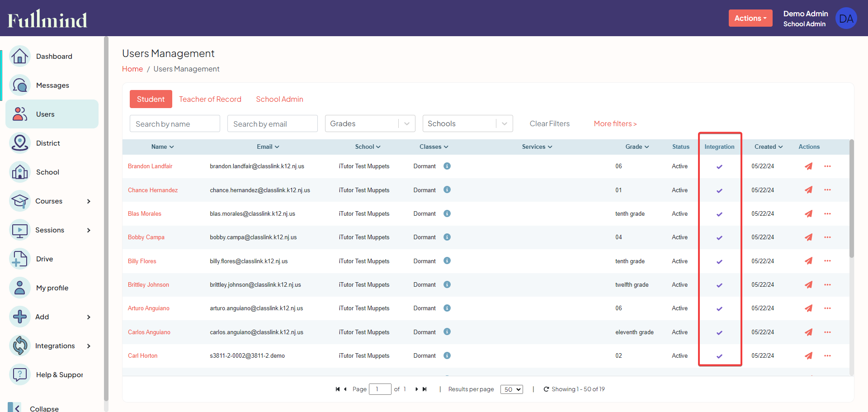
Task: Switch to the Teacher of Record tab
Action: pyautogui.click(x=210, y=99)
